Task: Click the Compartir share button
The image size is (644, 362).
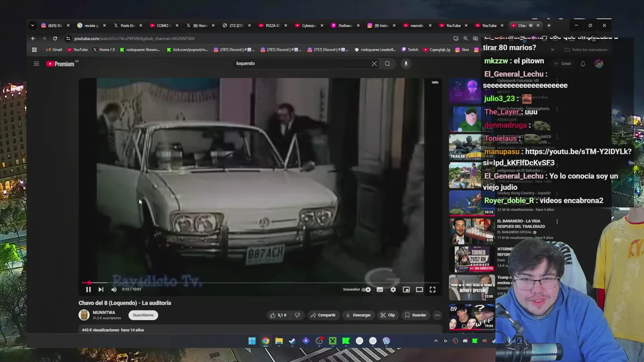Action: coord(323,315)
